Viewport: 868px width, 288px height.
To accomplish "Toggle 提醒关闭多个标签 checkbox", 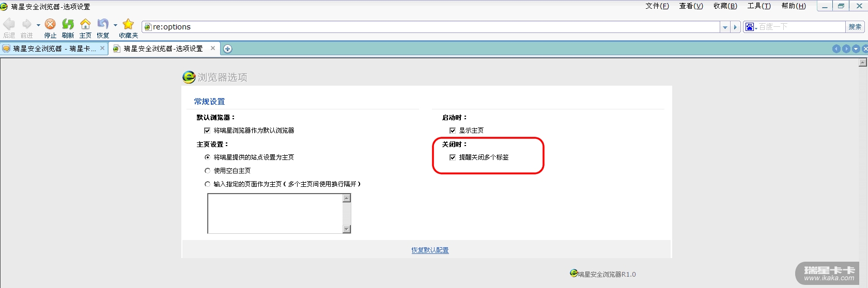I will [x=453, y=157].
